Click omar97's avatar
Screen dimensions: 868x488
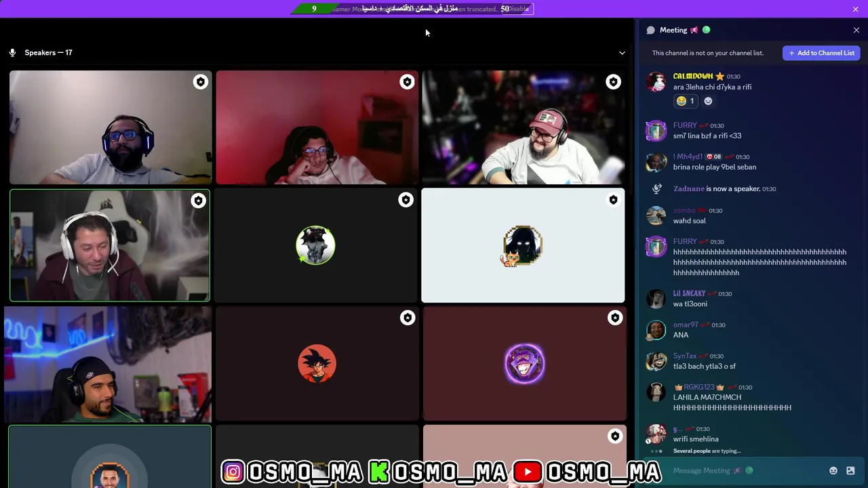pos(656,330)
